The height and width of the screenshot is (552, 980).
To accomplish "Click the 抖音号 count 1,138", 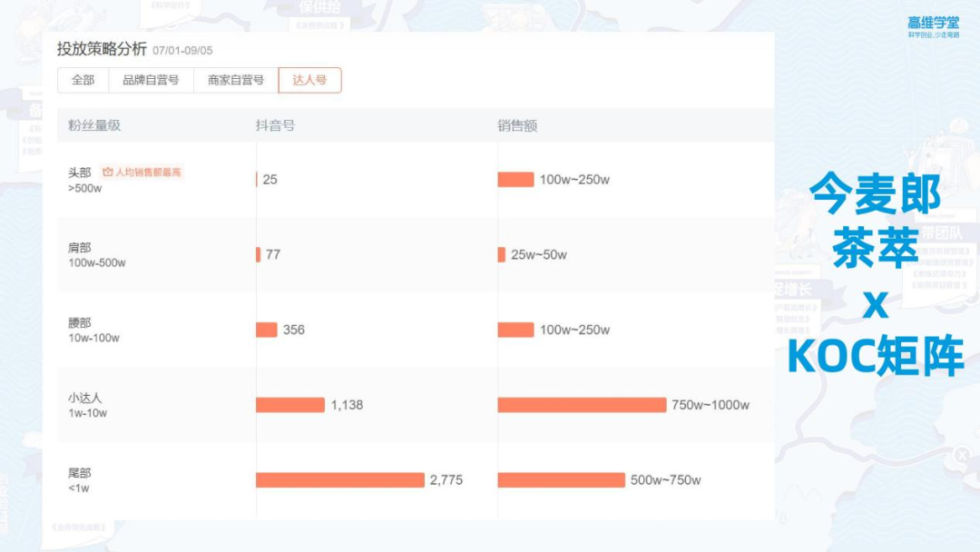I will [347, 405].
